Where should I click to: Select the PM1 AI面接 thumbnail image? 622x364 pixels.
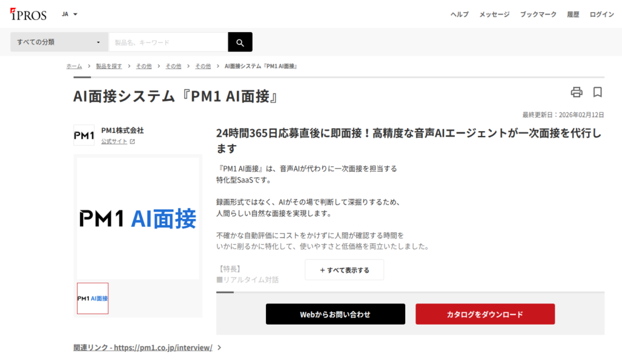(93, 298)
